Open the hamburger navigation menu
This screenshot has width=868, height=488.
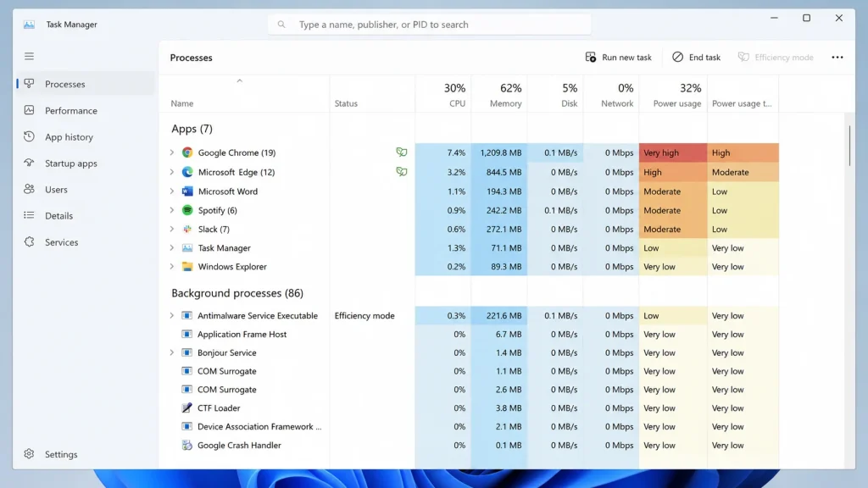(x=29, y=56)
